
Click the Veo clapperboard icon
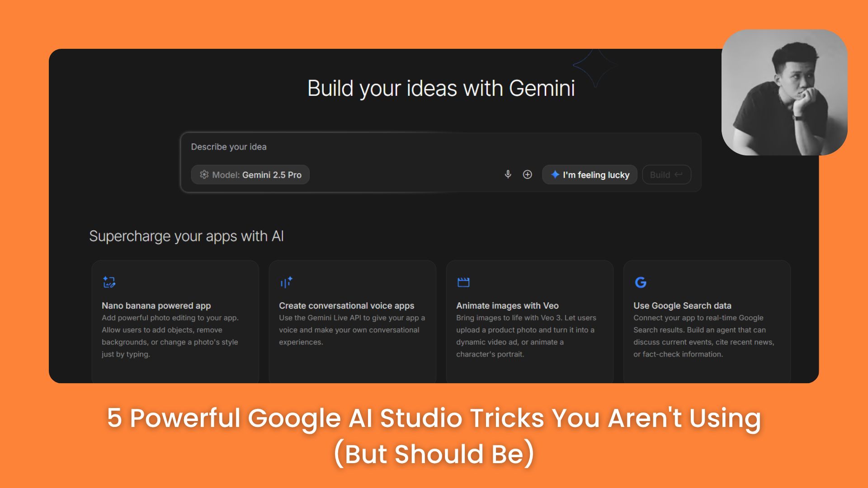[463, 282]
